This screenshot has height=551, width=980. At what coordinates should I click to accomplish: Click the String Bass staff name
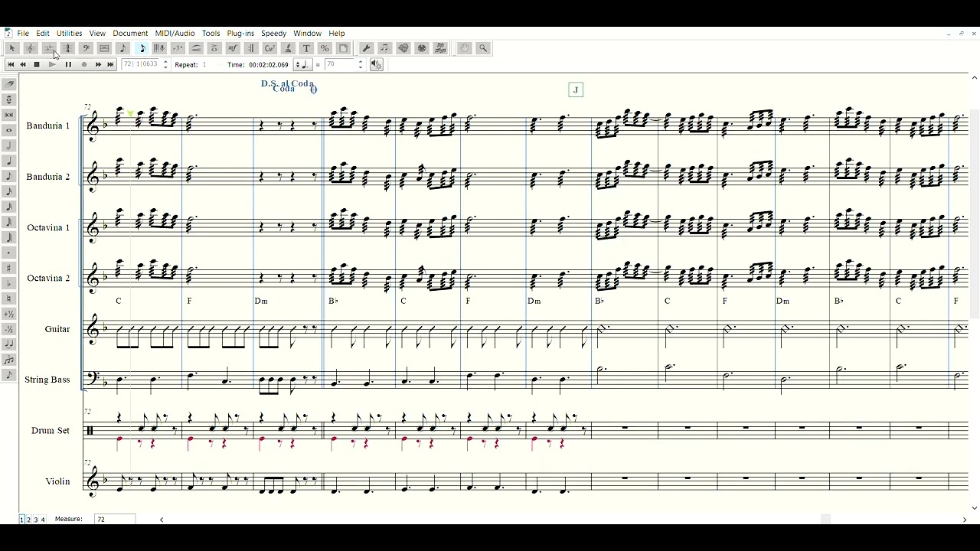coord(47,380)
